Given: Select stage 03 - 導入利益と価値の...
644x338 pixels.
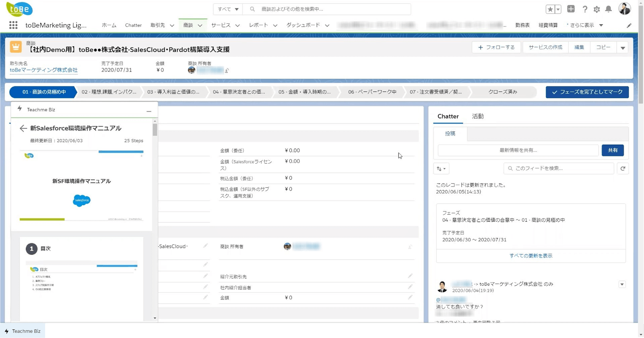Looking at the screenshot, I should pos(173,92).
